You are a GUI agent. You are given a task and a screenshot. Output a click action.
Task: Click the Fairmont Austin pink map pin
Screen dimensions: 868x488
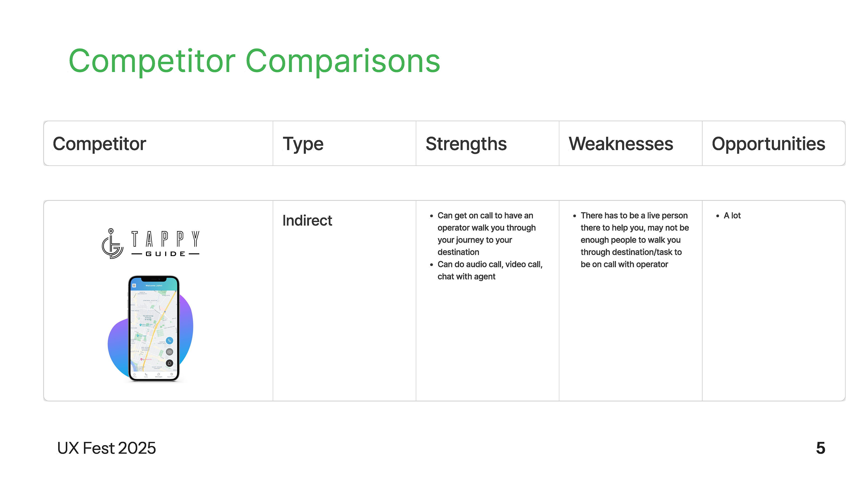coord(142,359)
